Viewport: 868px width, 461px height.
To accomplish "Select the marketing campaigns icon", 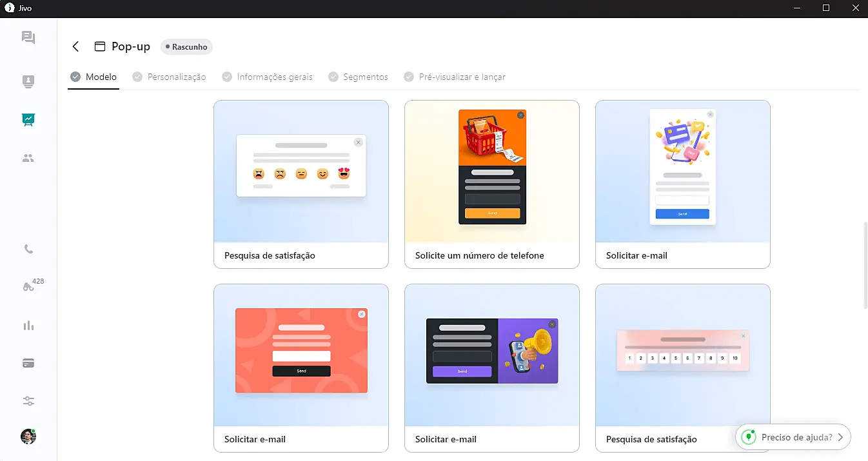I will 28,119.
